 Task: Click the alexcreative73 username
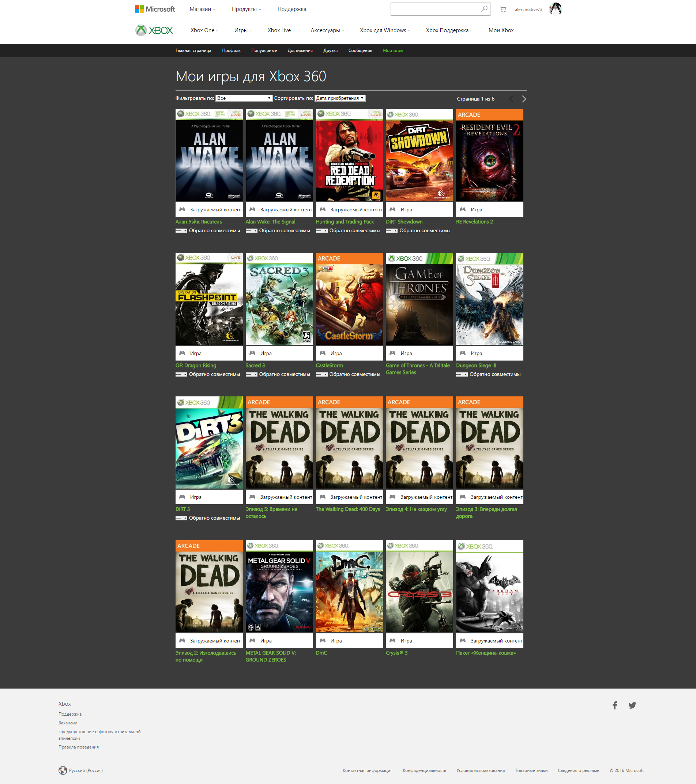[x=528, y=10]
